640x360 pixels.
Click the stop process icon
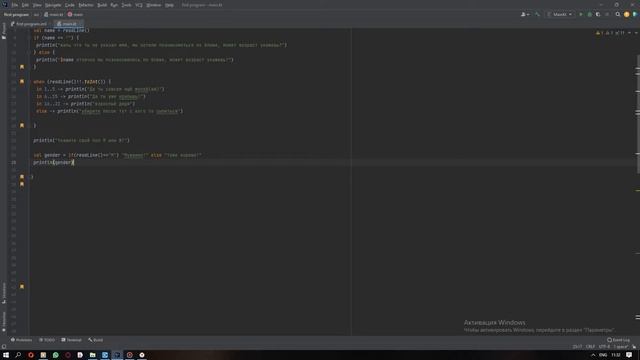pyautogui.click(x=607, y=14)
